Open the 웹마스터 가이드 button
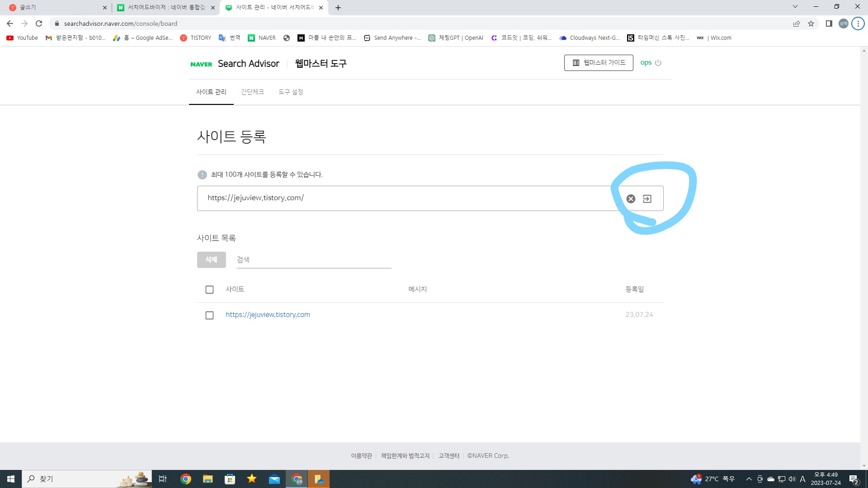868x488 pixels. click(598, 63)
